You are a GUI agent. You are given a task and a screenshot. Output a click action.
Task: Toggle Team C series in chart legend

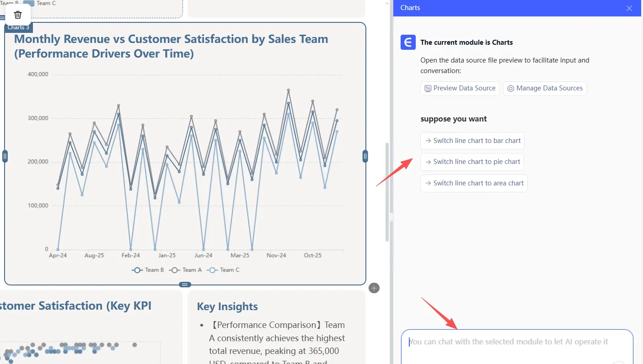[223, 270]
